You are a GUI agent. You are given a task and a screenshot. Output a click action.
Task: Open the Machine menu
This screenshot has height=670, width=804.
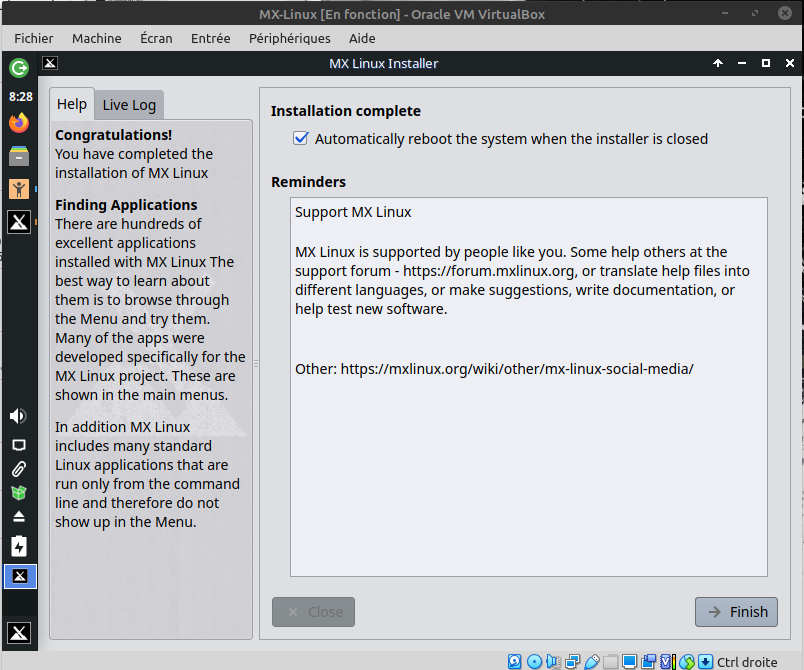click(96, 38)
